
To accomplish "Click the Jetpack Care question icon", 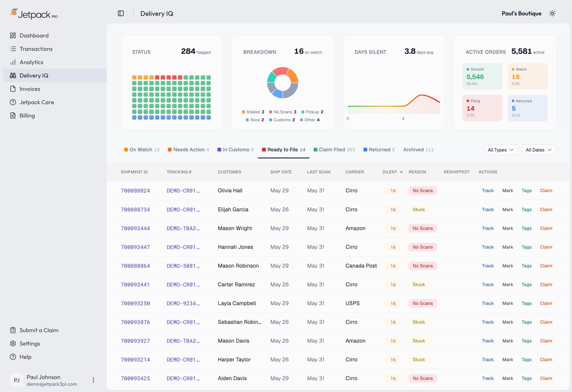I will click(13, 102).
